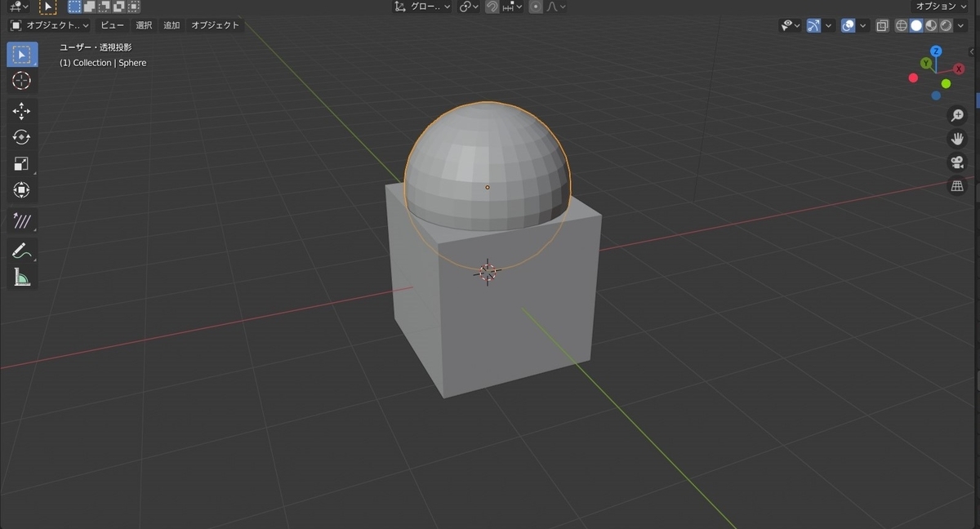This screenshot has height=529, width=980.
Task: Click the tweak arrow tool icon in header
Action: click(47, 7)
